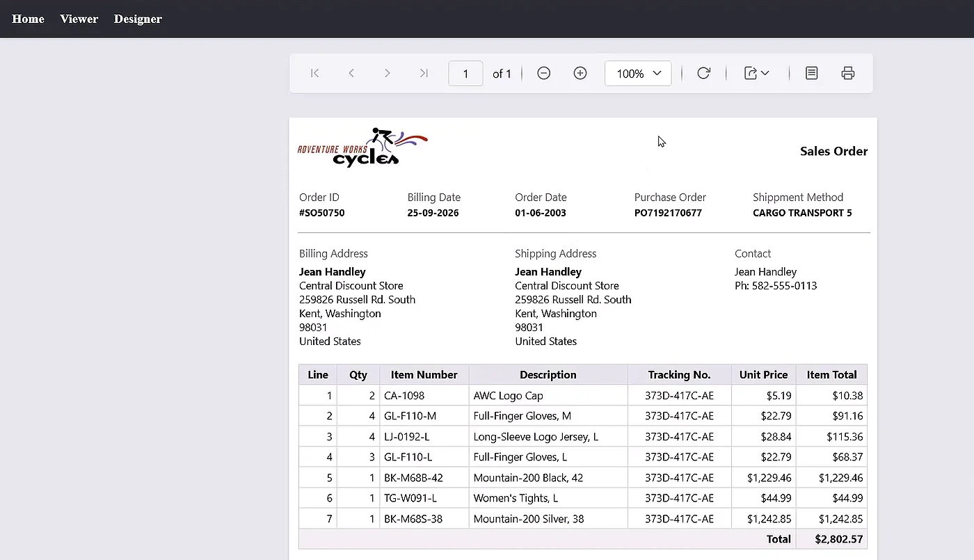Click Mountain-200 Silver, 38 description
974x560 pixels.
pyautogui.click(x=529, y=519)
